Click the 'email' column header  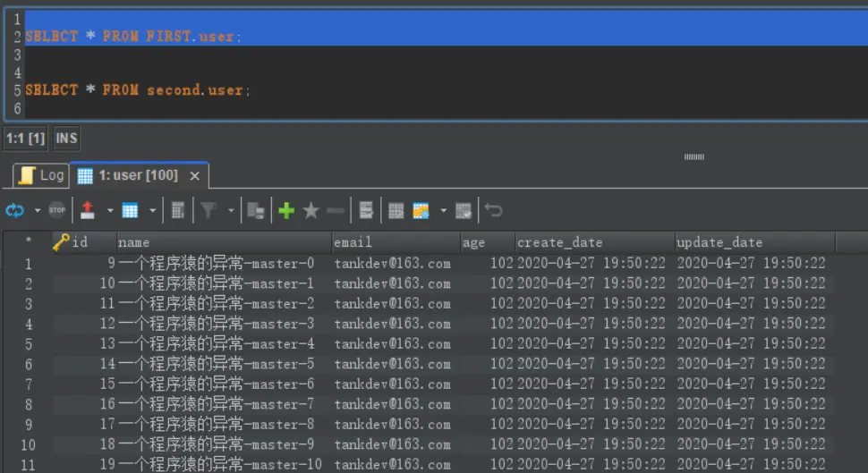point(396,242)
